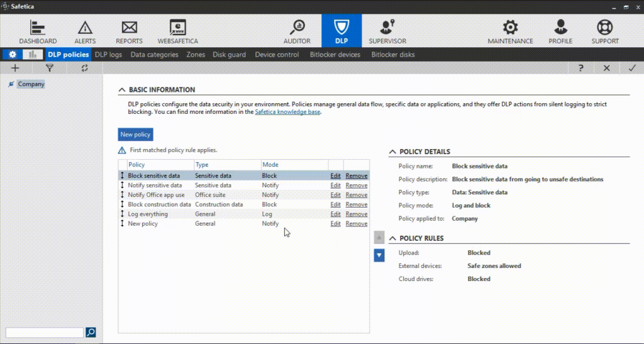Switch to the Bitlocker disks tab
This screenshot has height=344, width=644.
coord(393,55)
